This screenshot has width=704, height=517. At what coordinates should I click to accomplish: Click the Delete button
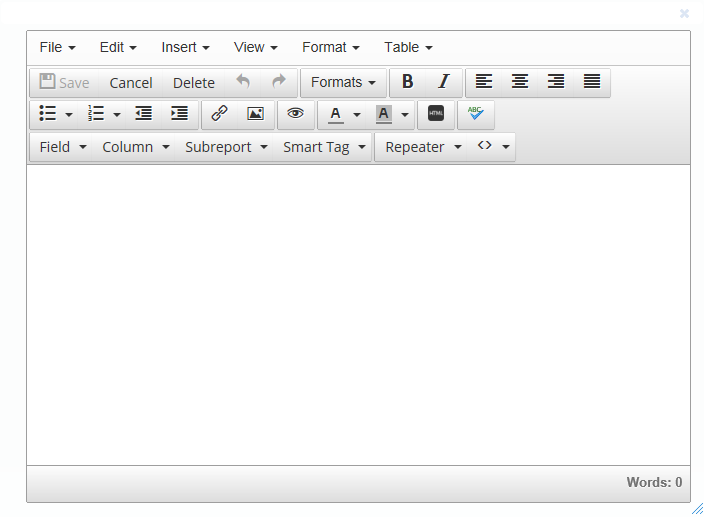[194, 83]
